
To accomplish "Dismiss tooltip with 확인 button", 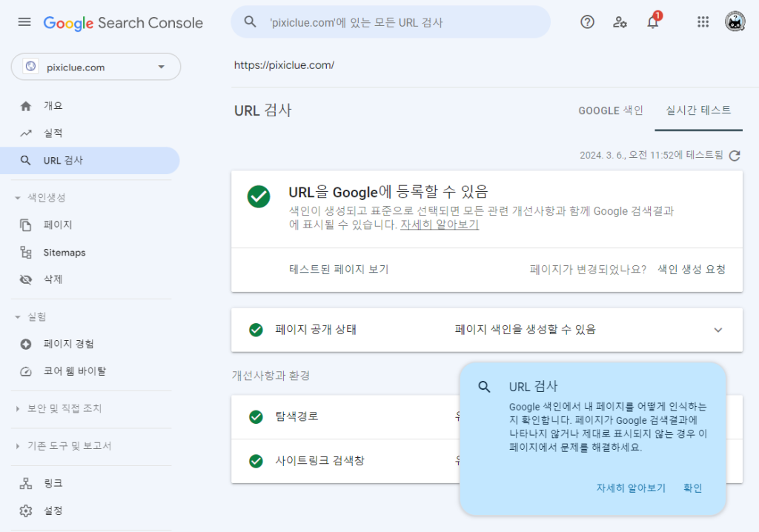I will click(x=693, y=488).
